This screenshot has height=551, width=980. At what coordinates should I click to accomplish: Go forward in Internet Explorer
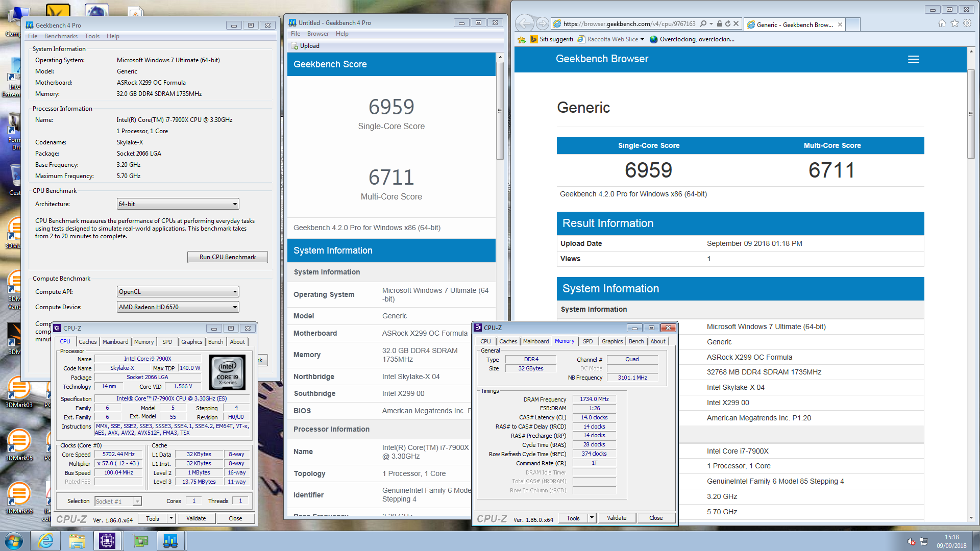pyautogui.click(x=543, y=23)
